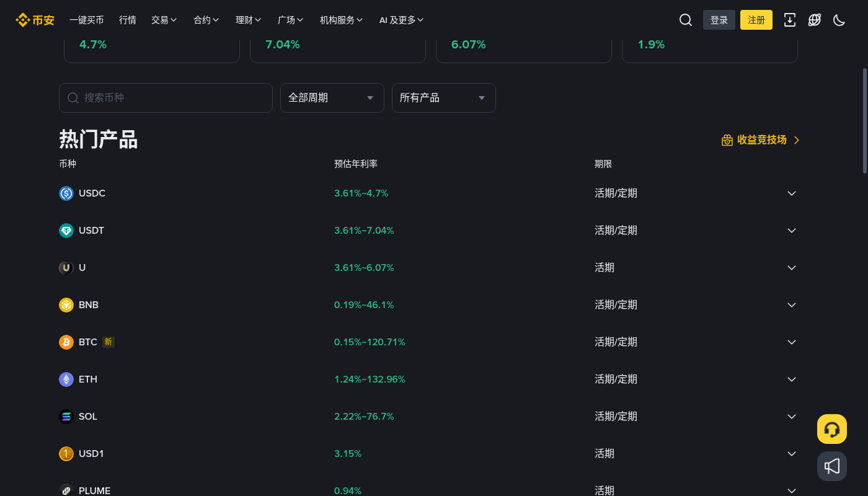Click the 预估年利率 column header
868x496 pixels.
(x=356, y=164)
